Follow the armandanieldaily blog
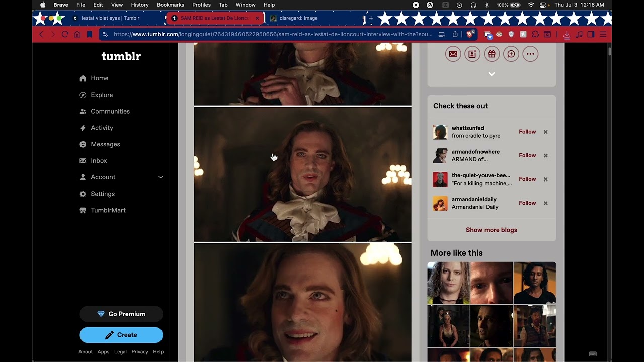644x362 pixels. tap(527, 203)
